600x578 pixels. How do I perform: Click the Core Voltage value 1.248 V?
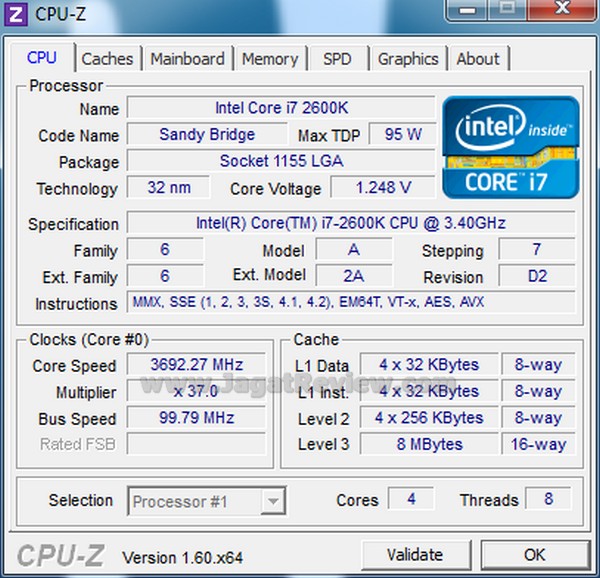click(383, 187)
